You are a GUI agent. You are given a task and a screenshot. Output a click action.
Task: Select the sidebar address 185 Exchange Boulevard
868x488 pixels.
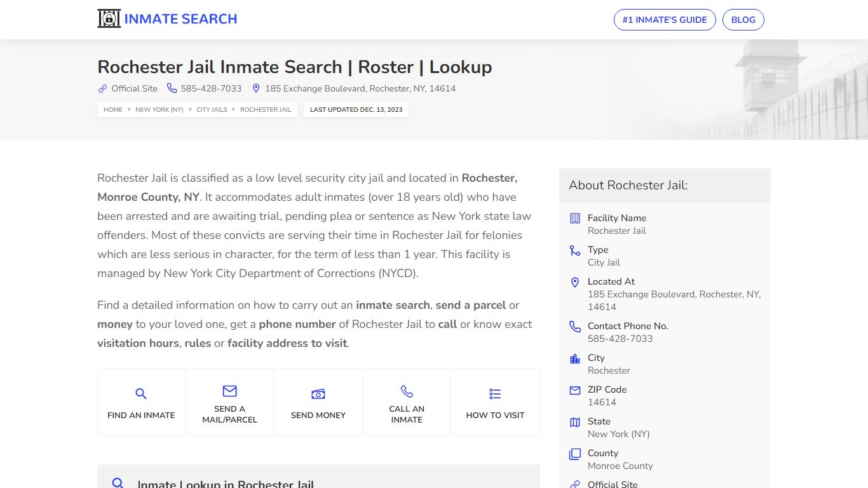[674, 301]
